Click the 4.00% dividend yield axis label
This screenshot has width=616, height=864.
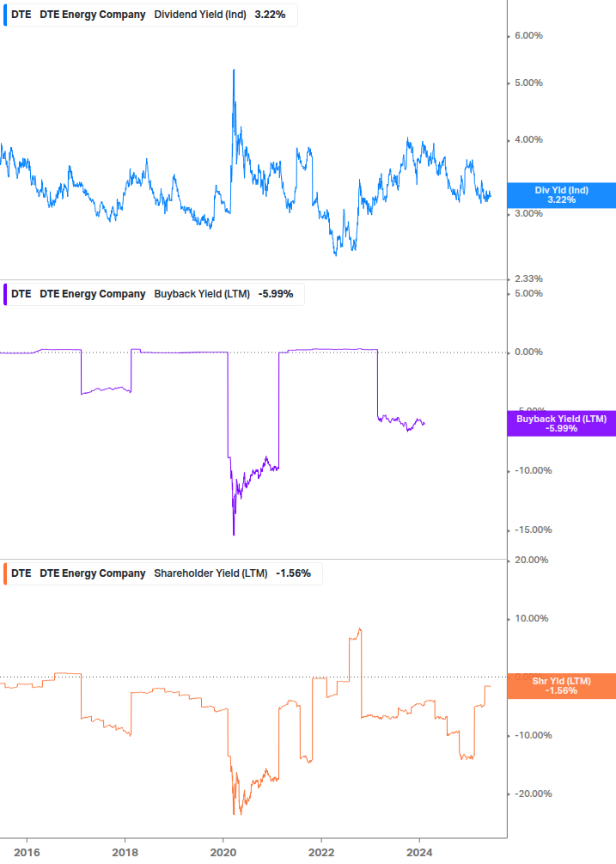(528, 140)
